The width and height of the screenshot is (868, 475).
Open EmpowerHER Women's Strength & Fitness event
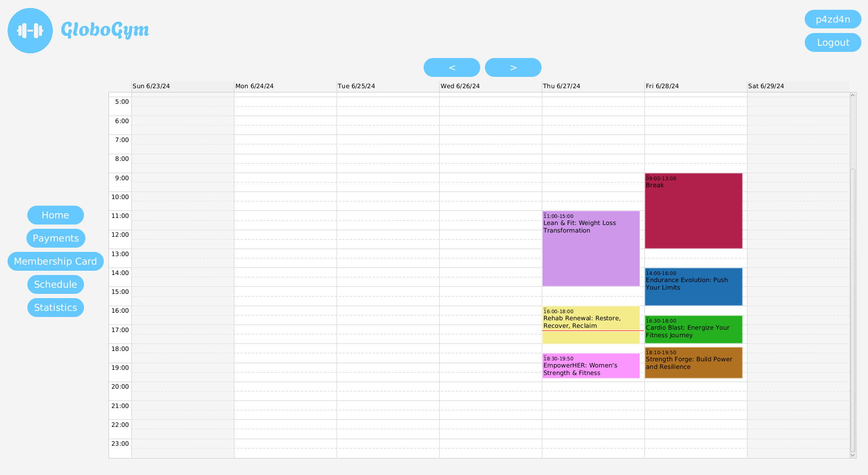pyautogui.click(x=591, y=366)
